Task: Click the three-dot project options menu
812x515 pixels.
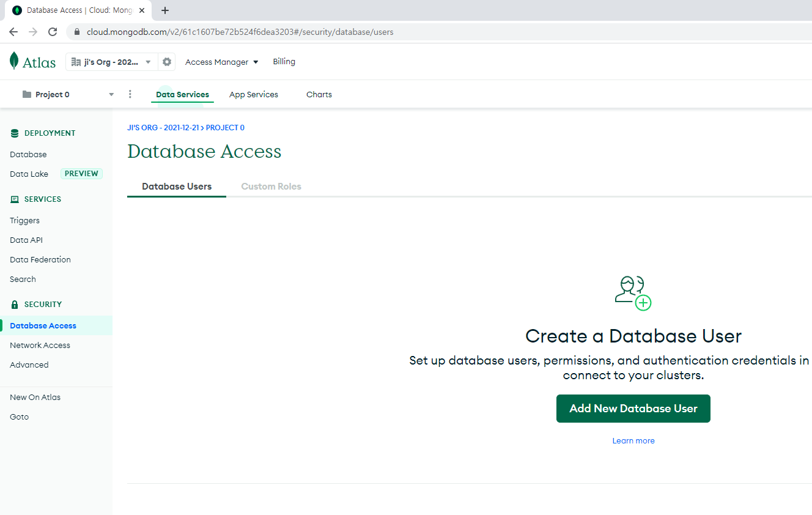Action: [130, 94]
